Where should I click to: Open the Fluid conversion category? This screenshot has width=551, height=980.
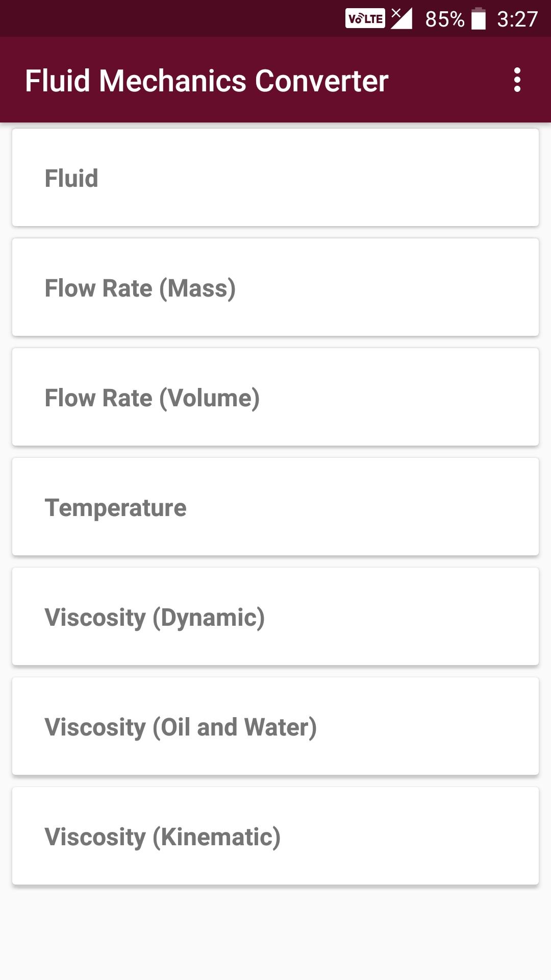click(275, 177)
